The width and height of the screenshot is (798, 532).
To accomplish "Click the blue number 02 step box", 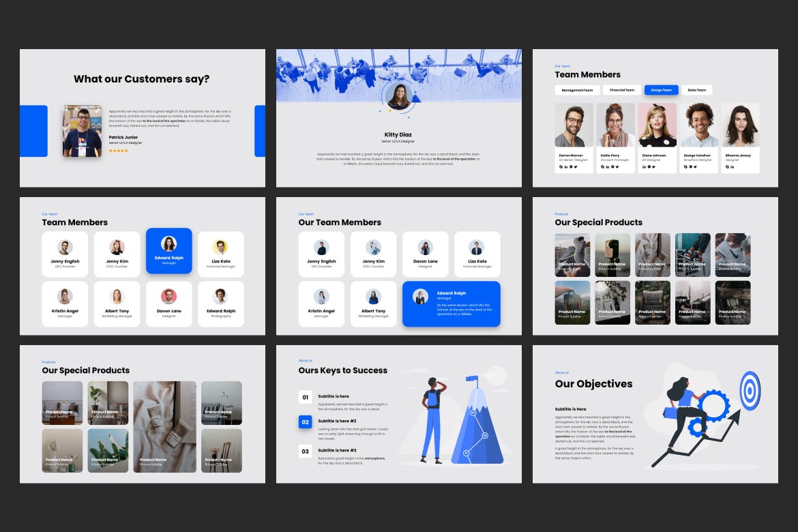I will click(305, 422).
